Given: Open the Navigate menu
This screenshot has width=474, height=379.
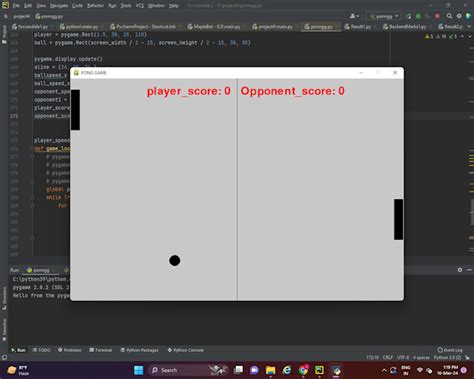Looking at the screenshot, I should click(59, 6).
